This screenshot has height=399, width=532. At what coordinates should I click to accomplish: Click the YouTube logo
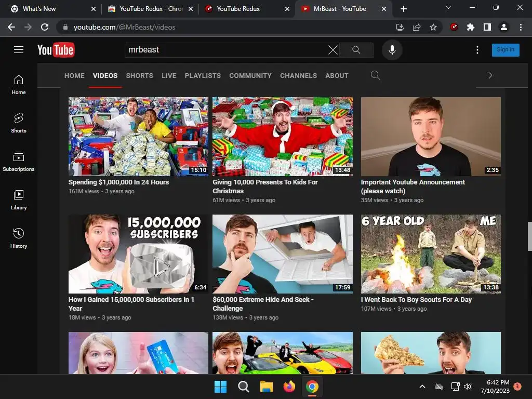pyautogui.click(x=56, y=50)
